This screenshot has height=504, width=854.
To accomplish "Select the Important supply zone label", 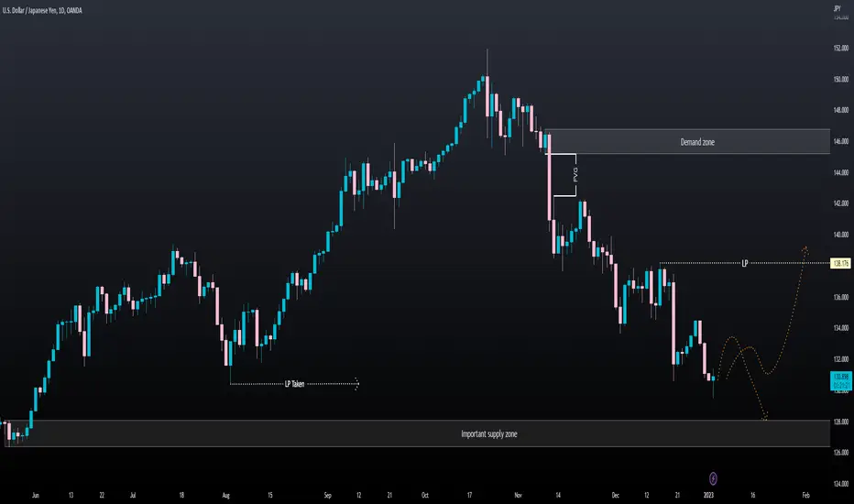I will tap(489, 434).
